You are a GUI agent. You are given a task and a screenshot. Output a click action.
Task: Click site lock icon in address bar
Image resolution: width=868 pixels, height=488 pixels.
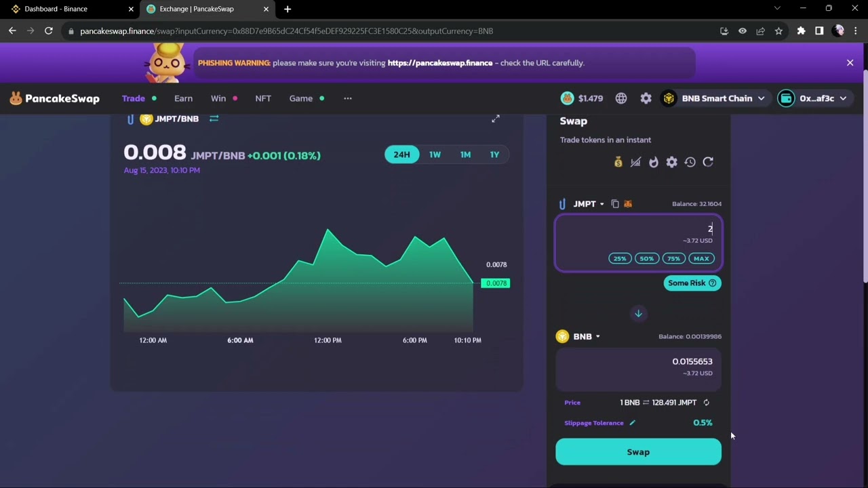[x=71, y=31]
